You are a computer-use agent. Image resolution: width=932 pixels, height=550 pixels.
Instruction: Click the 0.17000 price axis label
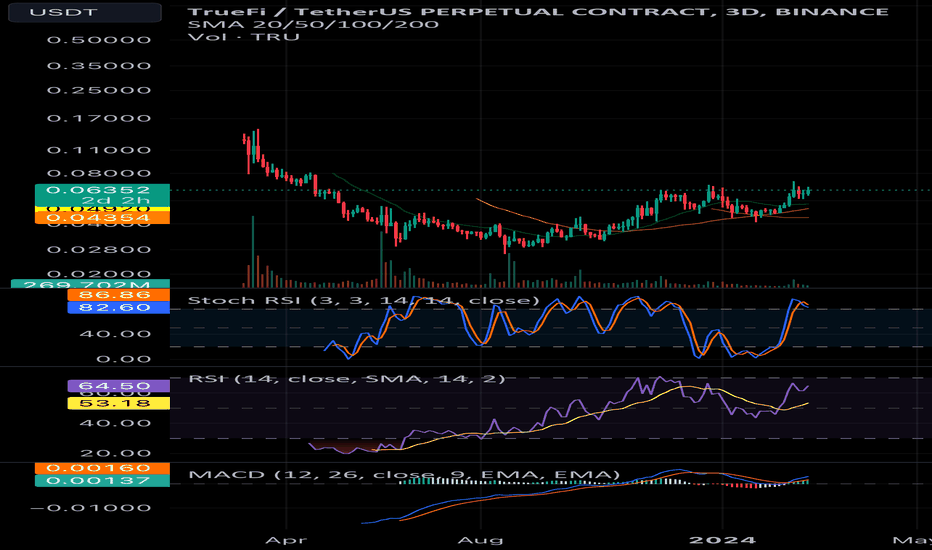click(99, 118)
